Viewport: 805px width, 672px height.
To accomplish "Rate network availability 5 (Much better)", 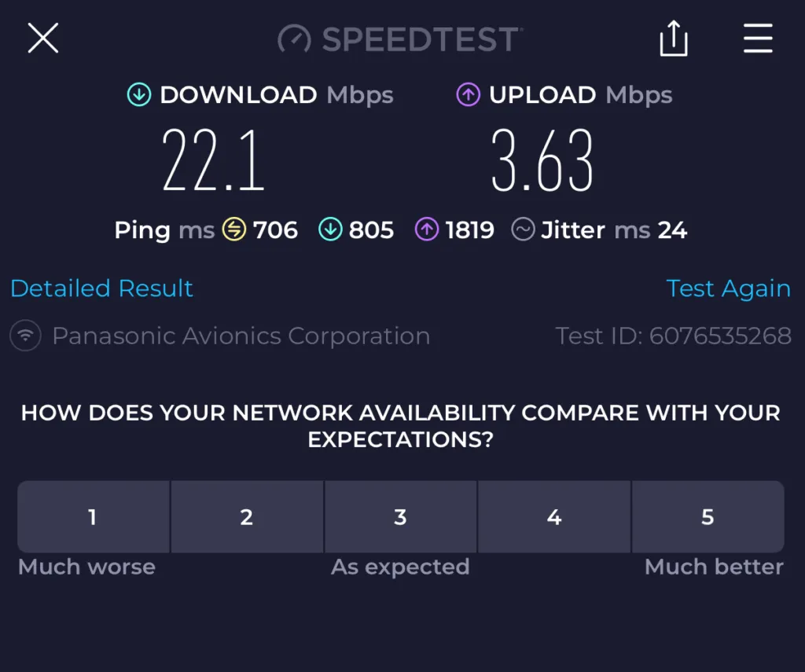I will (708, 517).
